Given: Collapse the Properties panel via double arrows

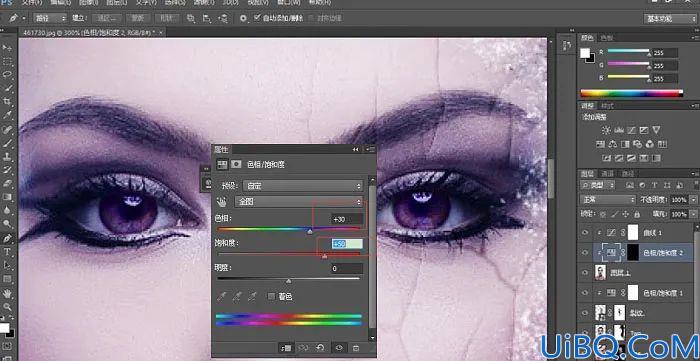Looking at the screenshot, I should pyautogui.click(x=356, y=149).
